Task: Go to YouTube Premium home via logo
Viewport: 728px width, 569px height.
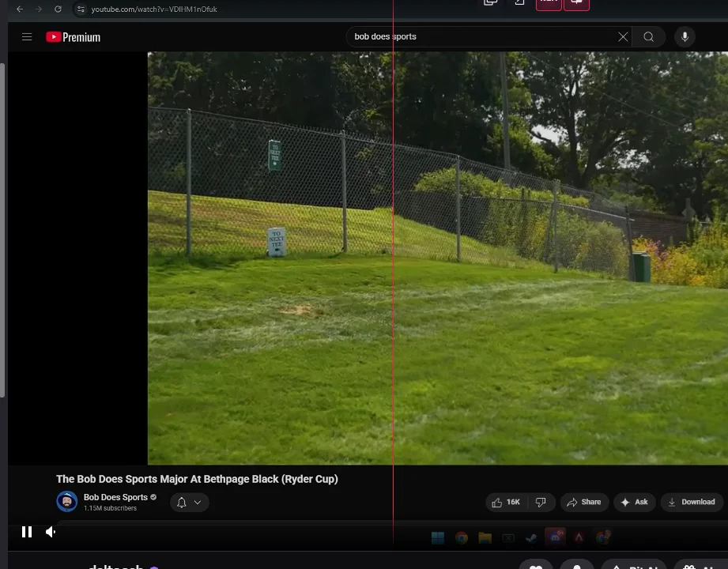Action: tap(73, 37)
